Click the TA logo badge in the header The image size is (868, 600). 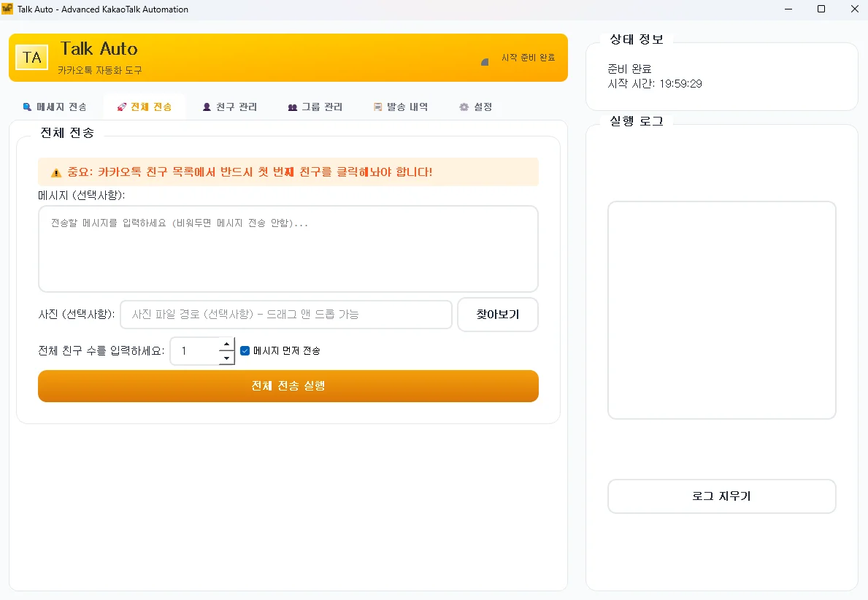click(31, 57)
